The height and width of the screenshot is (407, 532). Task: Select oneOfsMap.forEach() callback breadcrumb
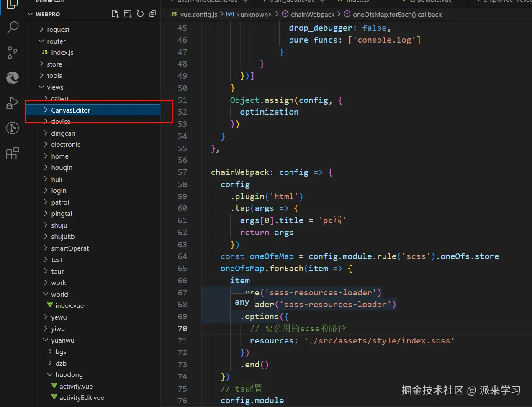click(x=397, y=14)
